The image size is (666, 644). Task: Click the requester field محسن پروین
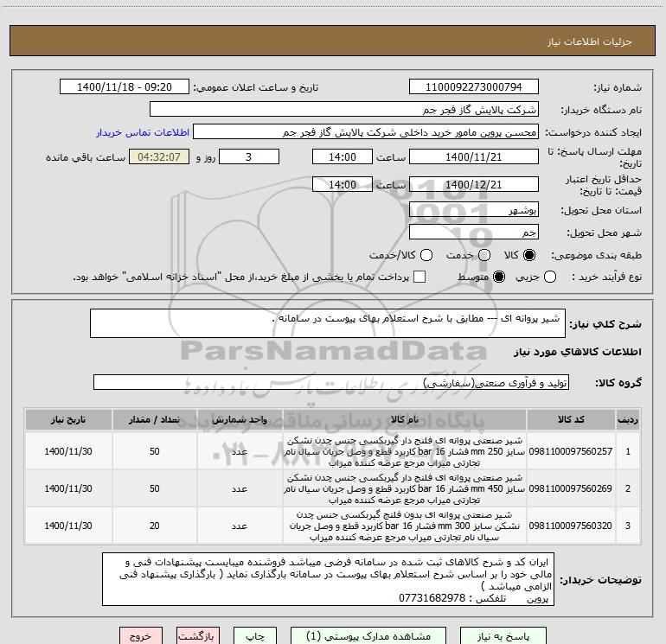click(x=366, y=132)
